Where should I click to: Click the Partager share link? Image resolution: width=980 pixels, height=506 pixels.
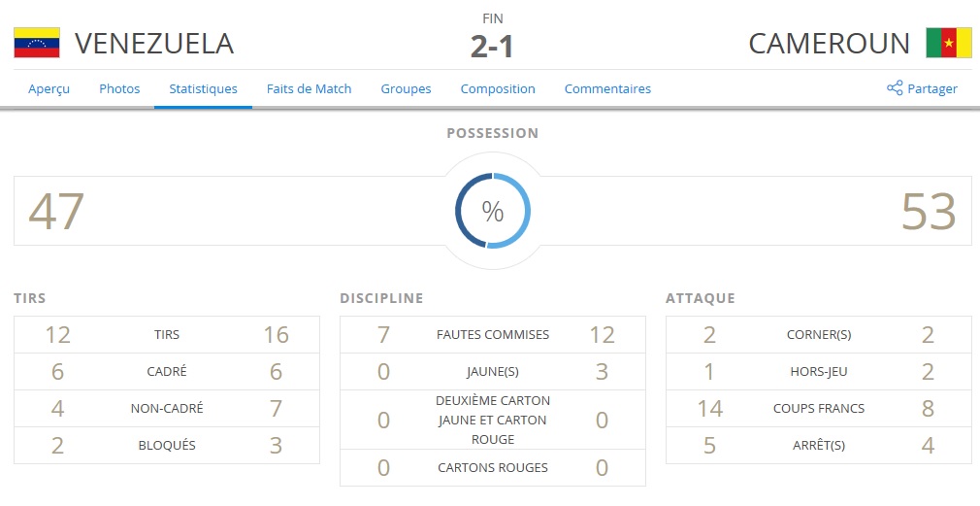pyautogui.click(x=931, y=88)
